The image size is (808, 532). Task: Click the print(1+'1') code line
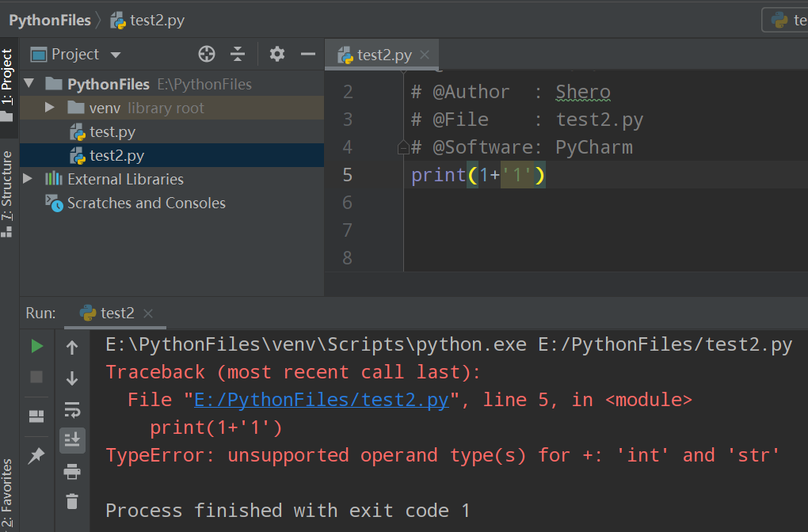[x=478, y=175]
